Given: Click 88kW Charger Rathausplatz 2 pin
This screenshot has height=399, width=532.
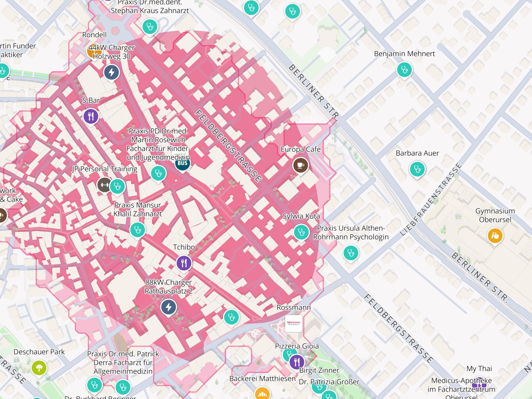Looking at the screenshot, I should [x=169, y=307].
